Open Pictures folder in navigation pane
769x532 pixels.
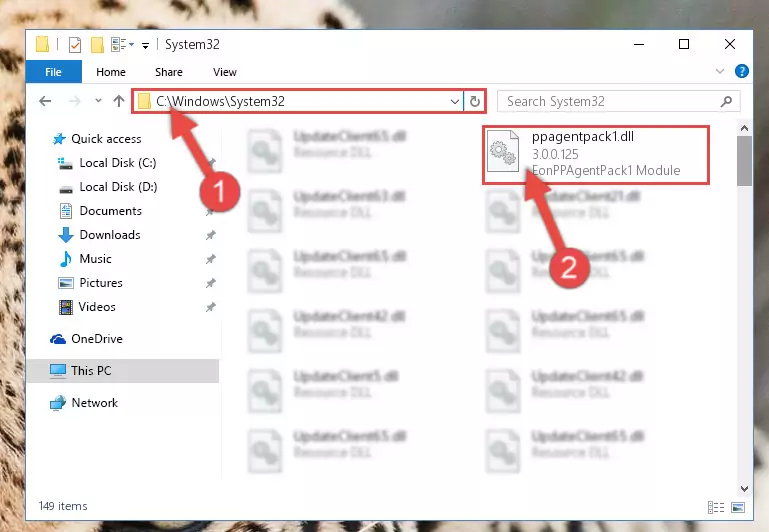tap(90, 283)
